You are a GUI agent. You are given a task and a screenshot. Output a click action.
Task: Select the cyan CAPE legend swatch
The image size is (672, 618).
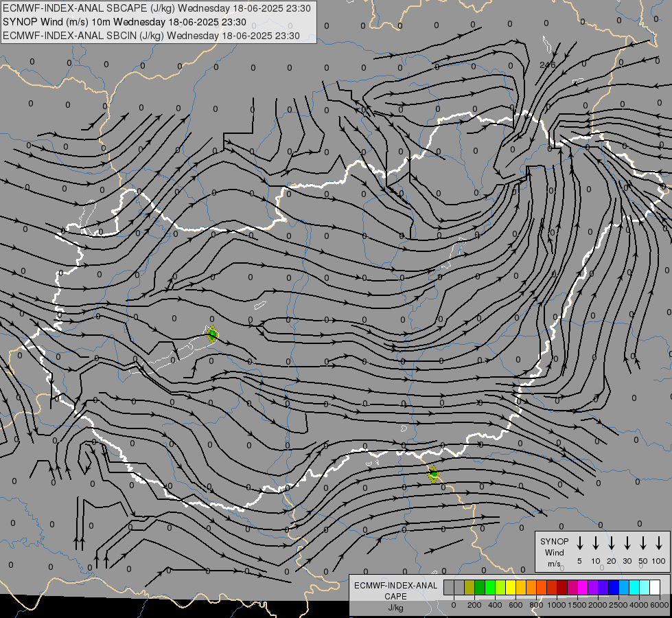coord(634,587)
